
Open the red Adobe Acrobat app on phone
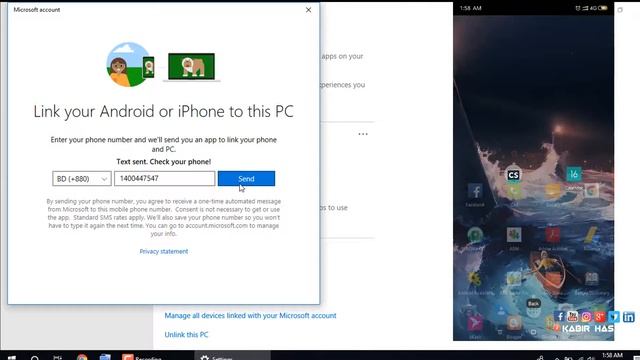pos(553,235)
